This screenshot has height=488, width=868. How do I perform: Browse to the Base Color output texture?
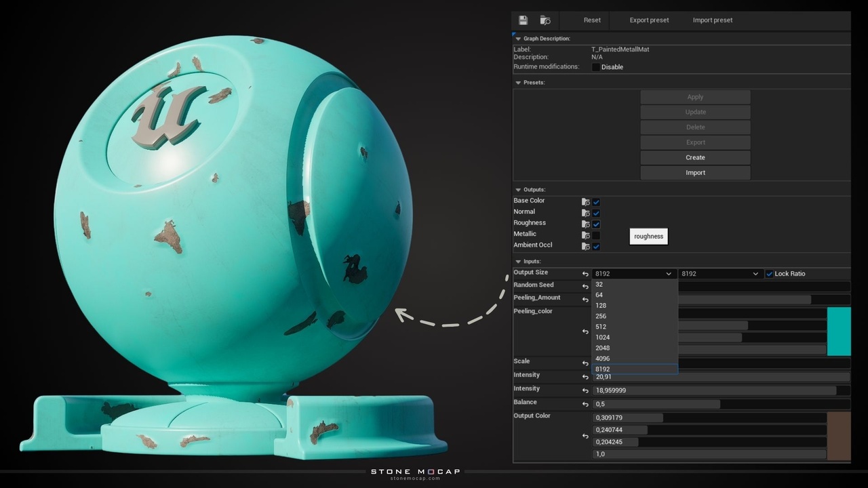(x=586, y=202)
